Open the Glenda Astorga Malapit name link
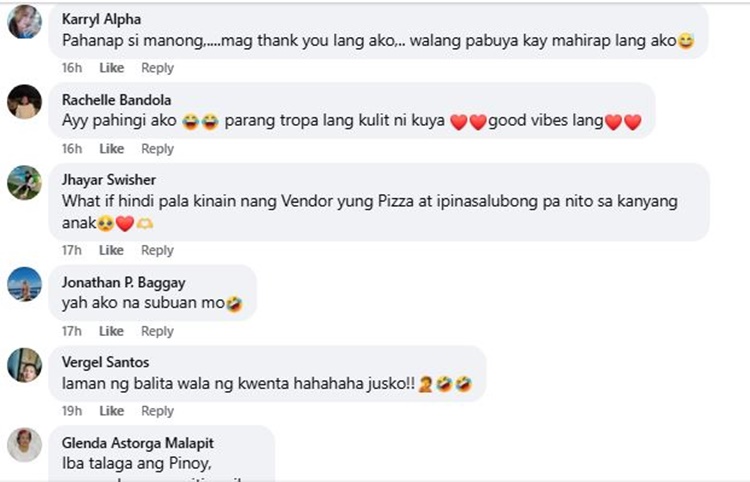 (138, 443)
